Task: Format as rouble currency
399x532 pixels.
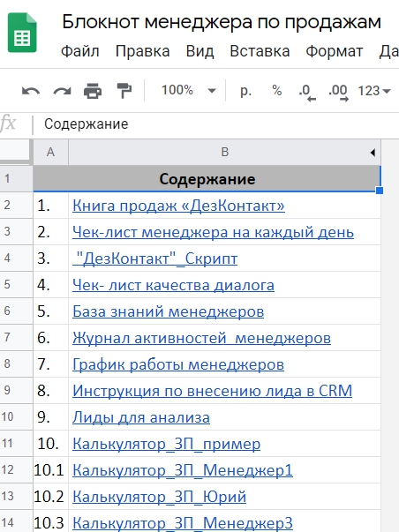Action: [245, 91]
